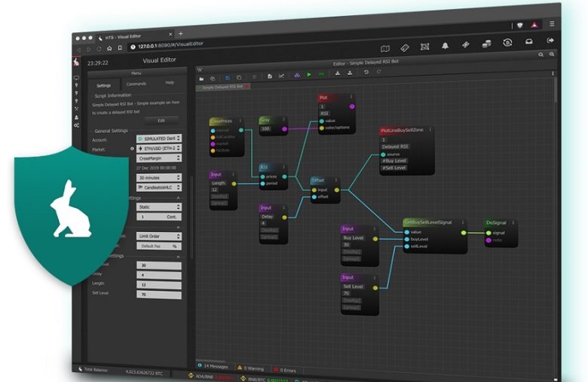
Task: Click the 0 Errors status entry
Action: click(285, 370)
